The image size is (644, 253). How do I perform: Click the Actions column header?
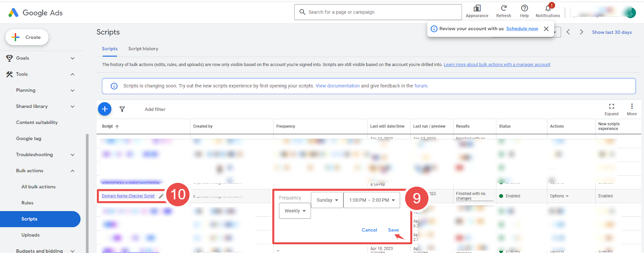pyautogui.click(x=557, y=126)
